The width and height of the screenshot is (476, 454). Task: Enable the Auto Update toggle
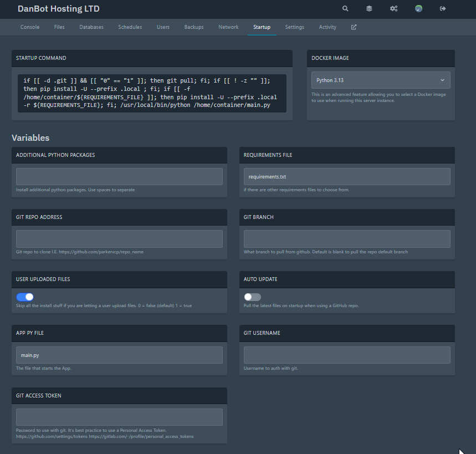(252, 297)
